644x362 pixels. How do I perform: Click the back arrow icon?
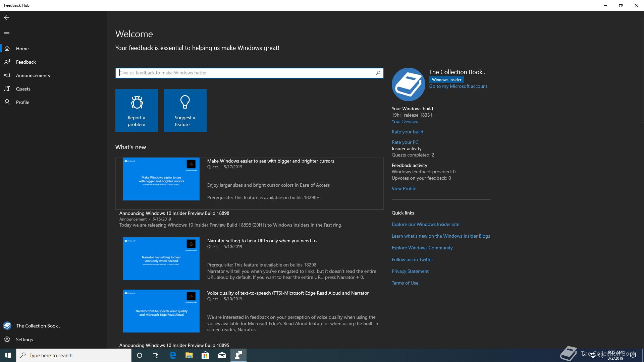[7, 17]
